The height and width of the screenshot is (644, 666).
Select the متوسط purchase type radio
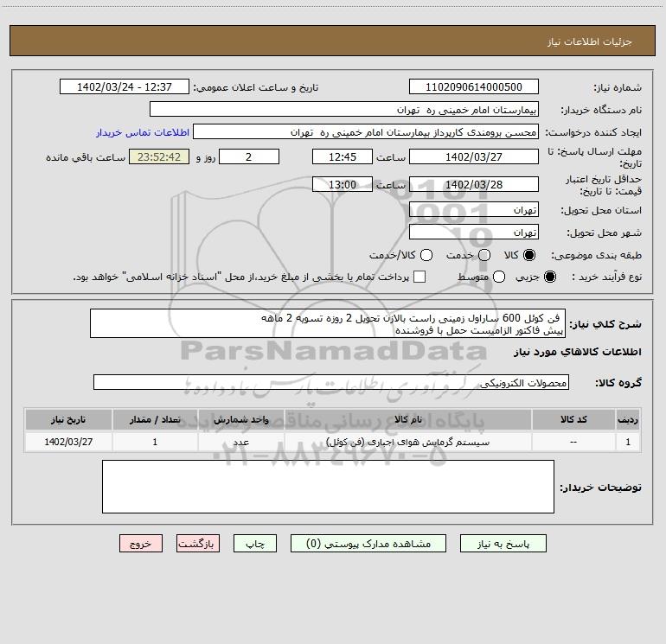499,277
